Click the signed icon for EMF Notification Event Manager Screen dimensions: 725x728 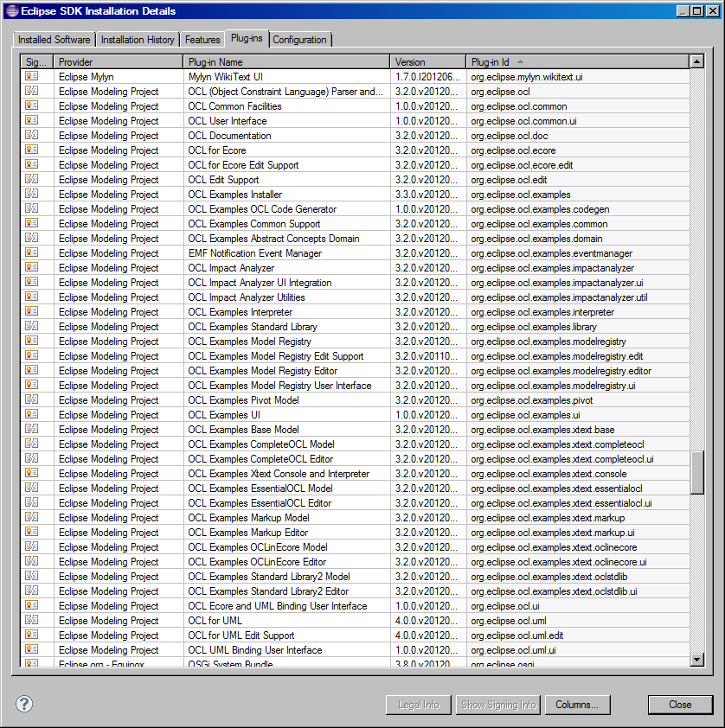click(32, 252)
